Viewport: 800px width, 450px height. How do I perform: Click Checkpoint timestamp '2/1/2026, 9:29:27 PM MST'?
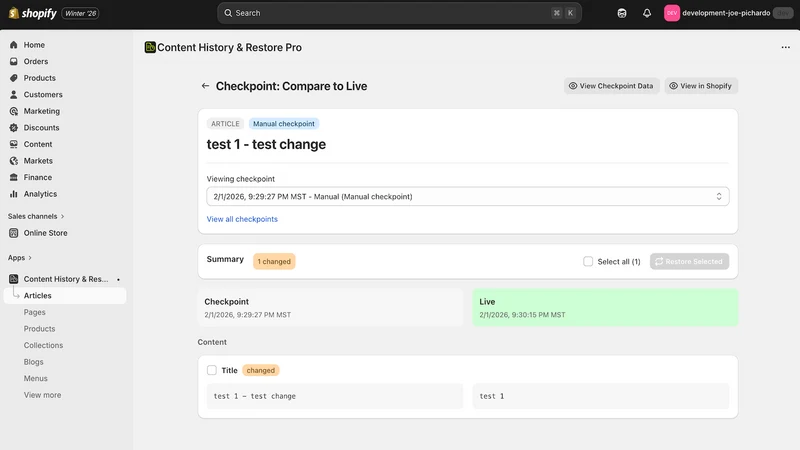click(x=247, y=315)
